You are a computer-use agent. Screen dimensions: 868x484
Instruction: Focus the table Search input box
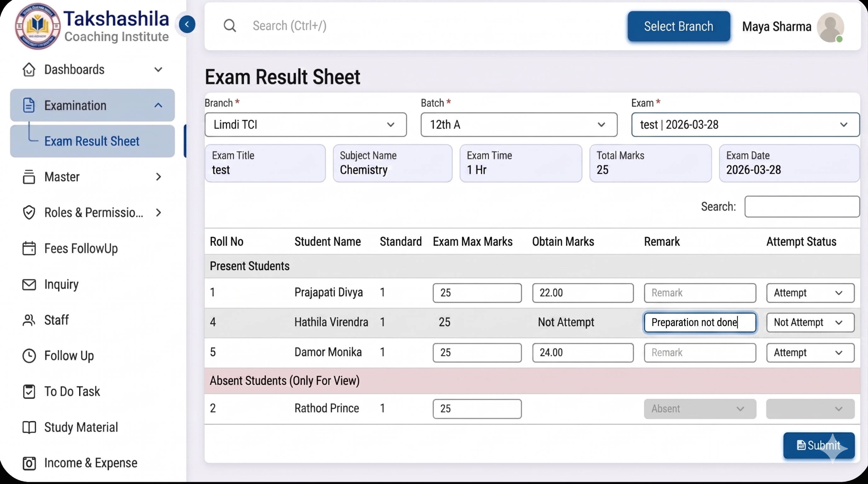(802, 206)
